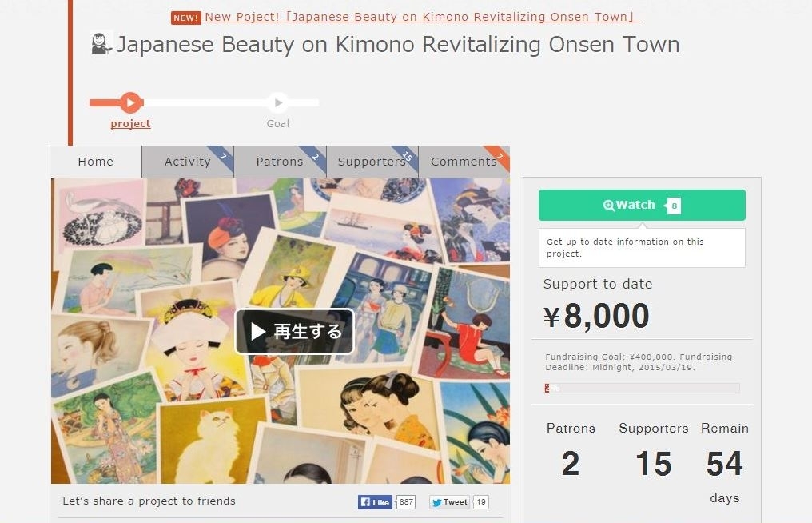Open the Comments tab
Image resolution: width=812 pixels, height=523 pixels.
pyautogui.click(x=464, y=162)
